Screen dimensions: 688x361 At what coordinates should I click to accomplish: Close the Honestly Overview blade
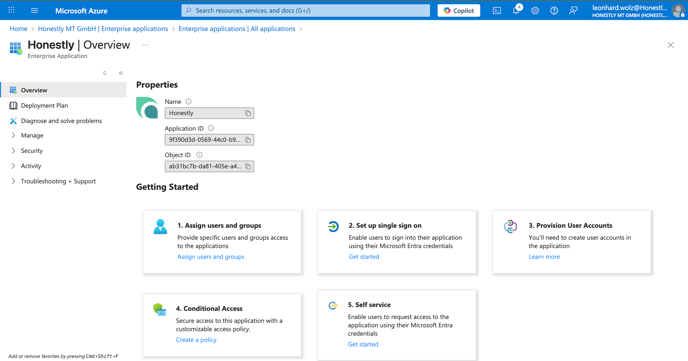pyautogui.click(x=670, y=45)
